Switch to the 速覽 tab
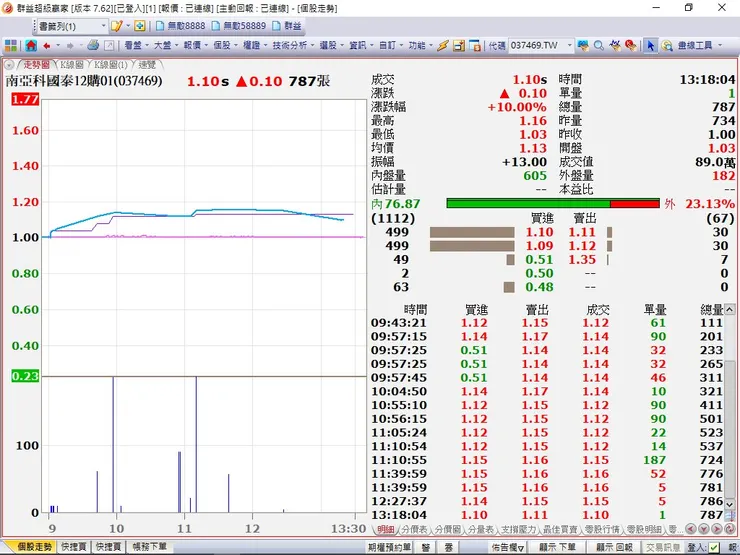 [147, 65]
